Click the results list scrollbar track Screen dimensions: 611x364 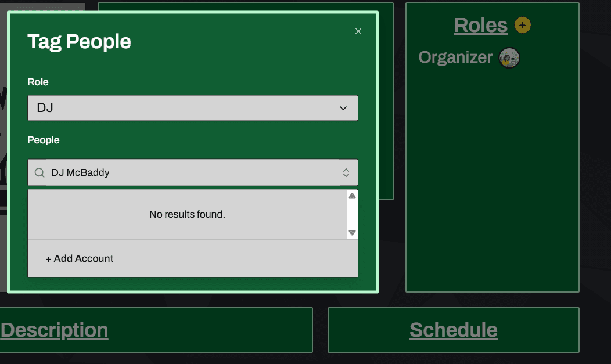(352, 214)
